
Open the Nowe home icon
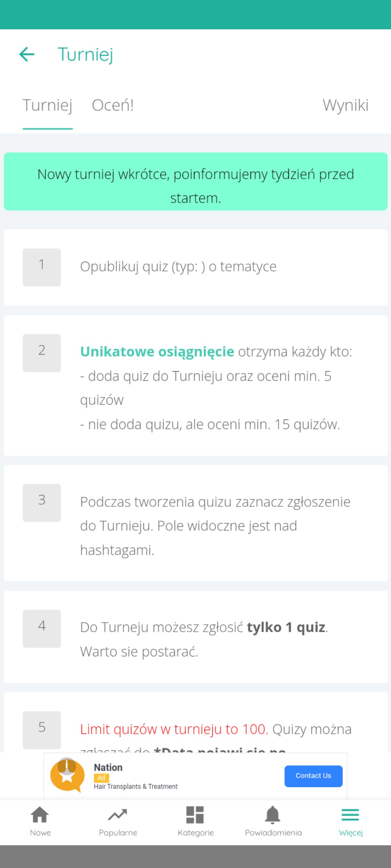40,815
